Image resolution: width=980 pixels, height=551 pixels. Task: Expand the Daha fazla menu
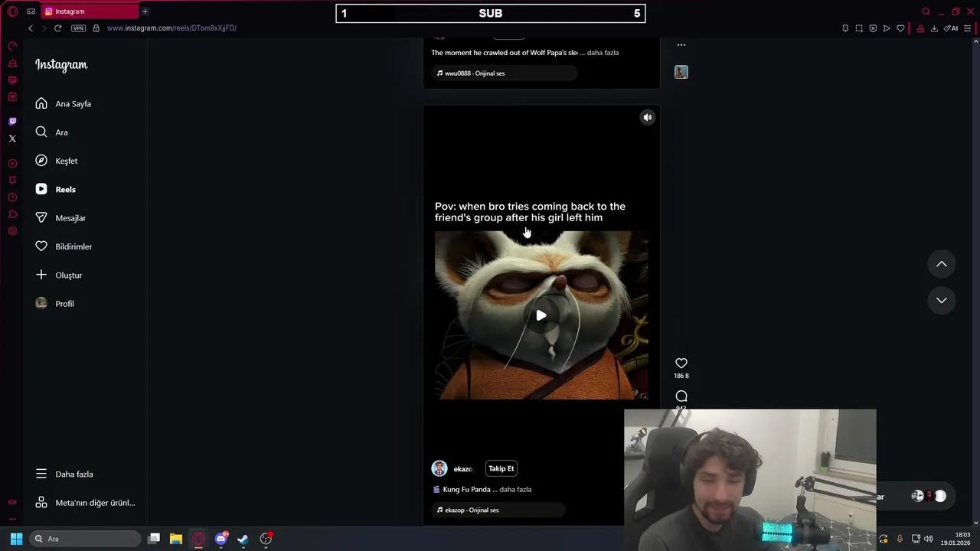pos(64,474)
